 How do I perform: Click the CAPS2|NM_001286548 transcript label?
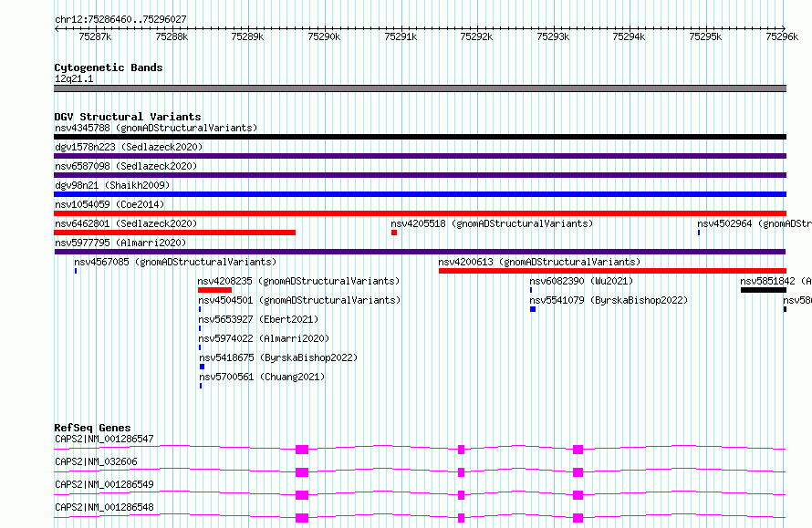104,507
